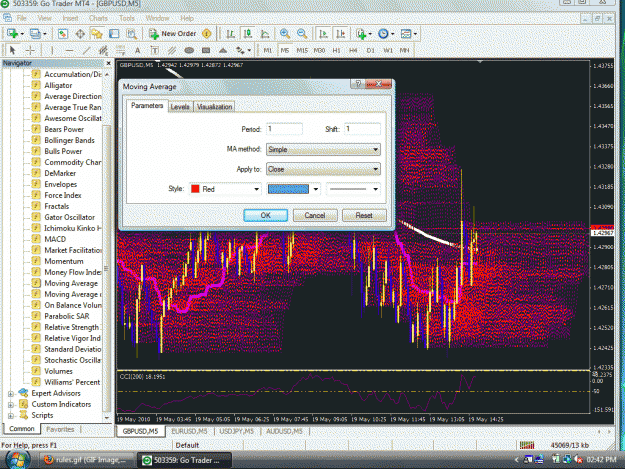625x469 pixels.
Task: Open the Tools menu
Action: (x=127, y=18)
